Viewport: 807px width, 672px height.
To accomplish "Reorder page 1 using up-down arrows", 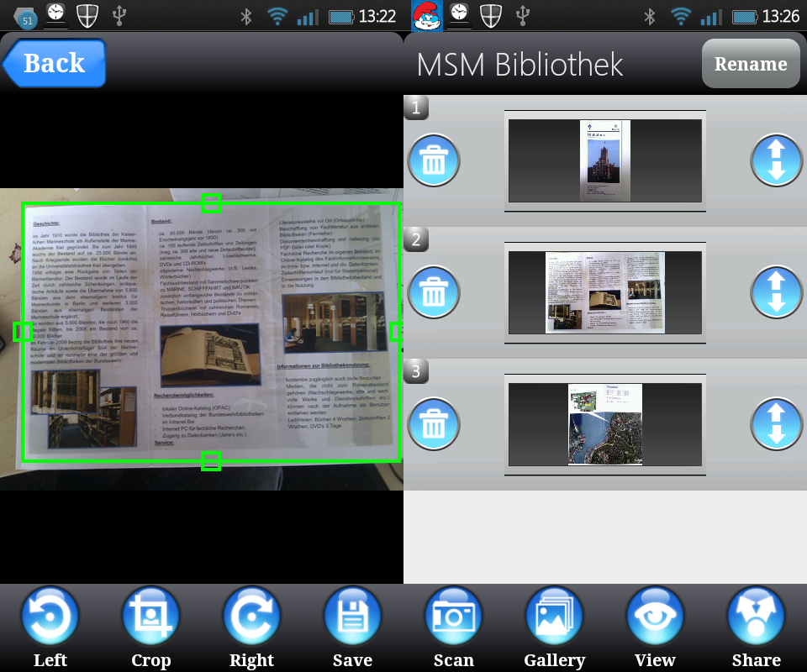I will [777, 160].
